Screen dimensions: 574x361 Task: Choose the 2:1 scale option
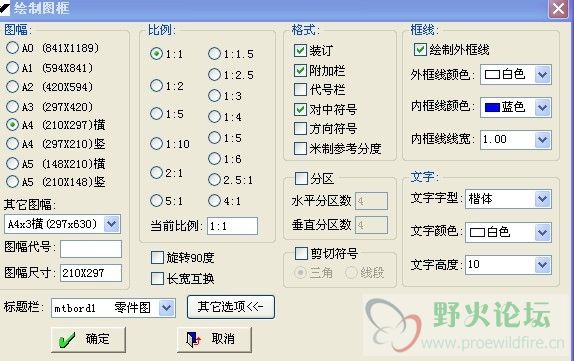pos(156,172)
